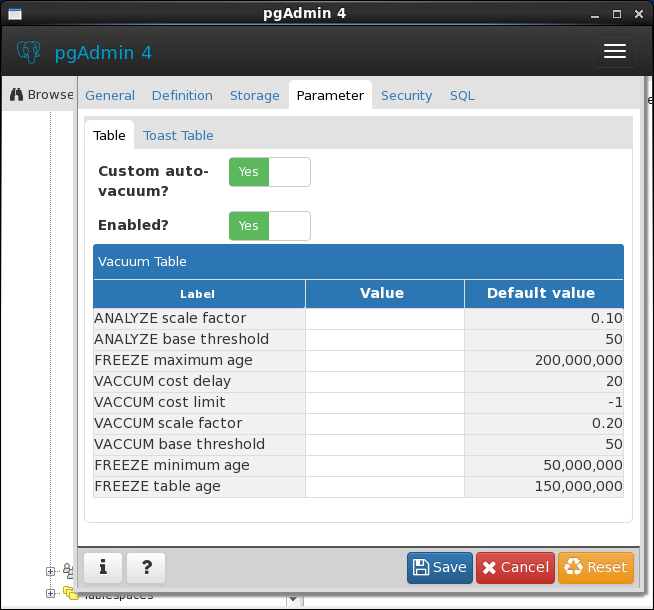Image resolution: width=654 pixels, height=610 pixels.
Task: Click the VACCUM base threshold value field
Action: click(x=385, y=444)
